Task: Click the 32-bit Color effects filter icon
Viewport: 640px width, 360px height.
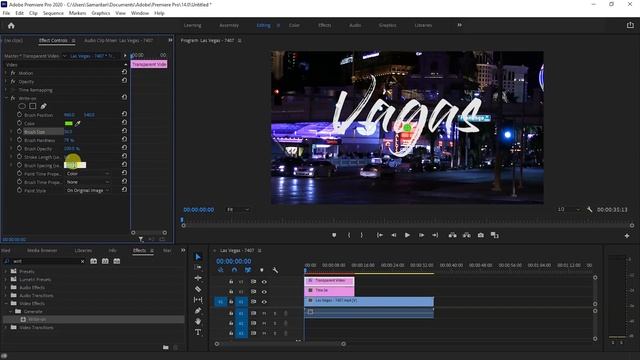Action: [x=105, y=261]
